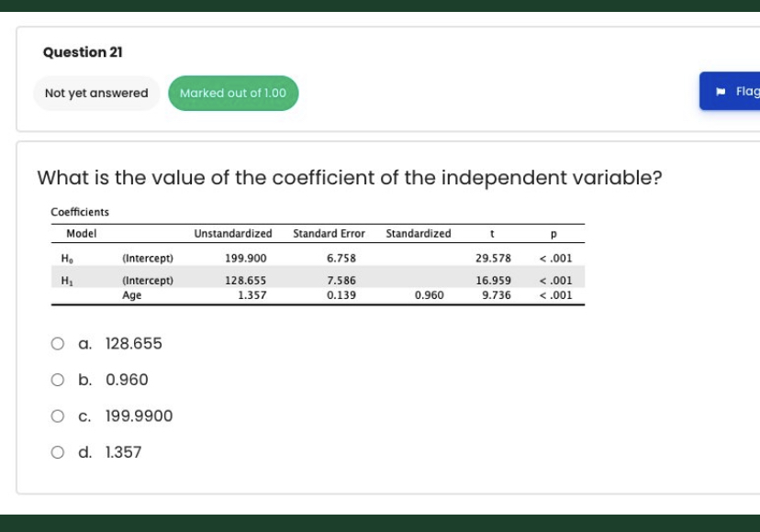
Task: Click the 'Unstandardized' column header
Action: tap(233, 234)
